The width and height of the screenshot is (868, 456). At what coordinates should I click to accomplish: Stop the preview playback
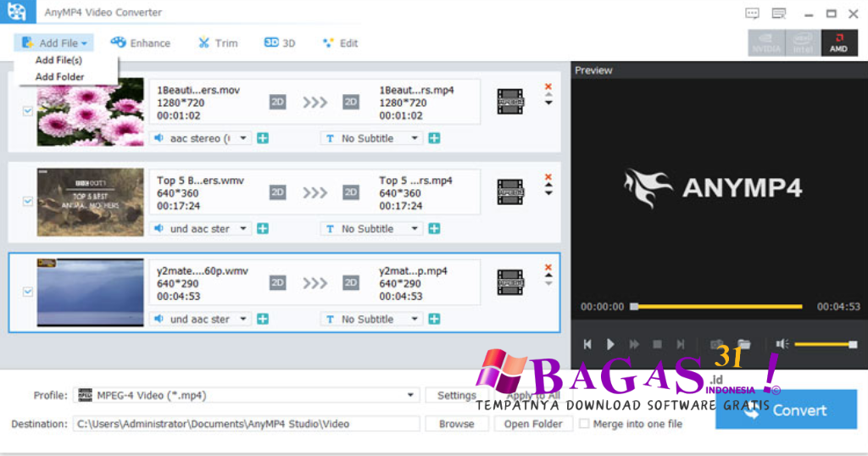(657, 344)
